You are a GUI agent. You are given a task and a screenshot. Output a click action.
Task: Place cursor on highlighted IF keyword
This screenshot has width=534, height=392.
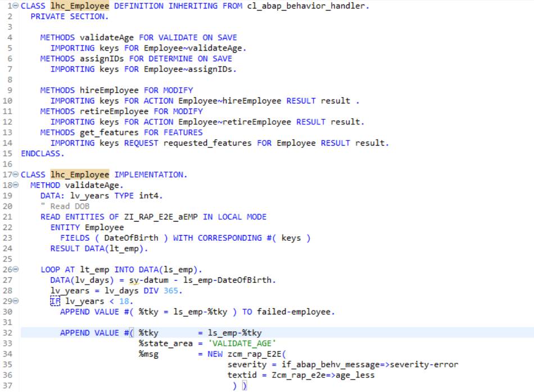[55, 301]
